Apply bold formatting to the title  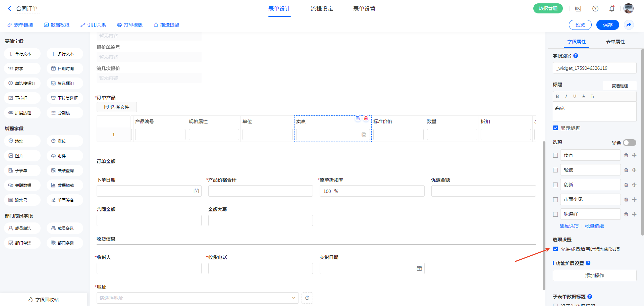557,96
